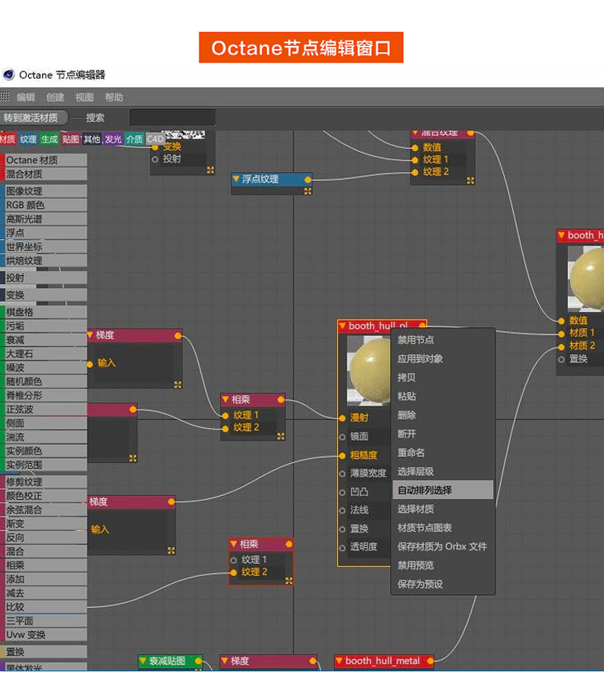Click output port dot of 衰减贴图 node

[x=198, y=661]
